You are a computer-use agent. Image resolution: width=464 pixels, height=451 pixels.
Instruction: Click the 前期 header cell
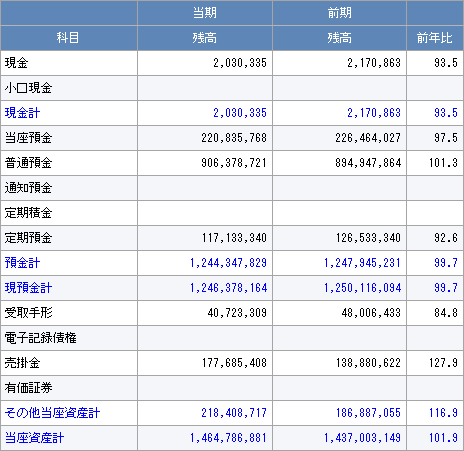tap(339, 13)
